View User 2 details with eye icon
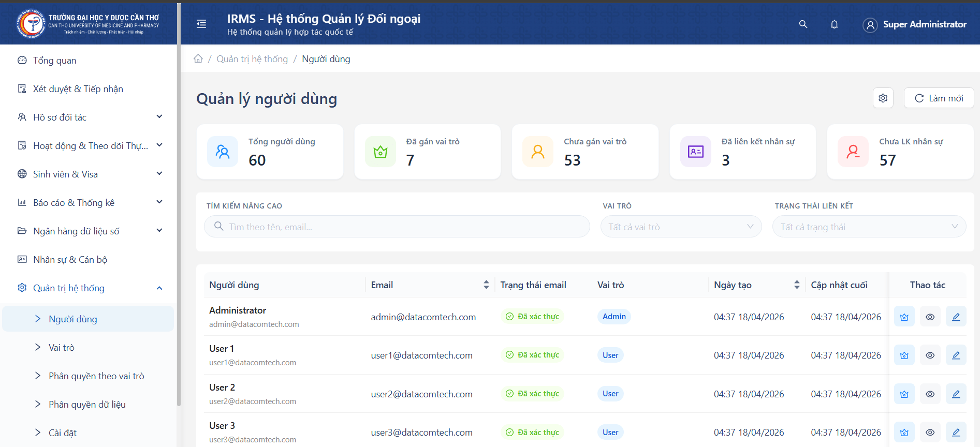The image size is (980, 447). point(930,394)
